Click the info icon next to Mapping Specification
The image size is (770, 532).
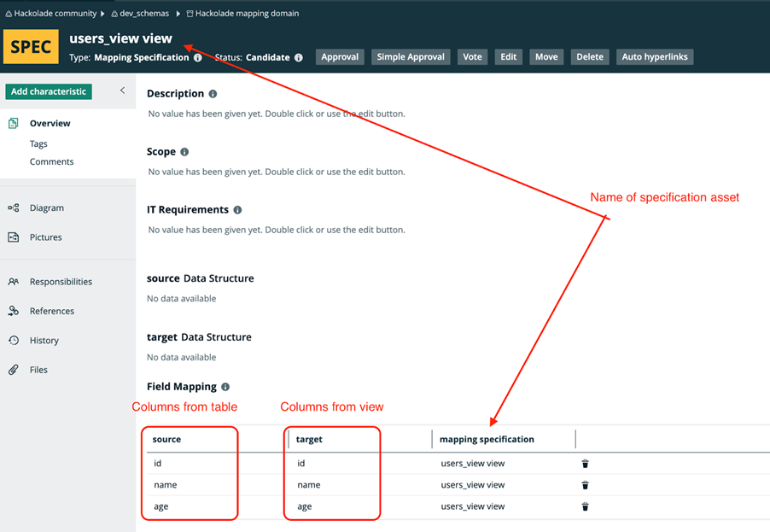point(199,58)
